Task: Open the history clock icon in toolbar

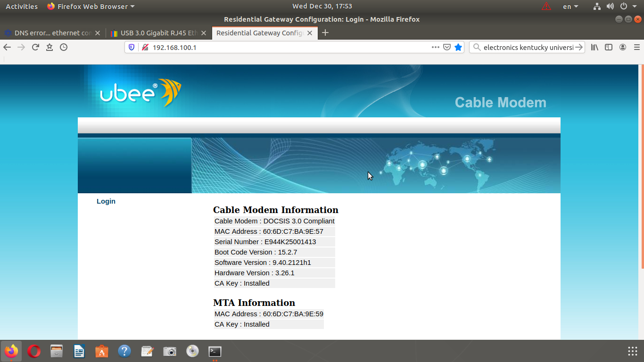Action: tap(64, 47)
